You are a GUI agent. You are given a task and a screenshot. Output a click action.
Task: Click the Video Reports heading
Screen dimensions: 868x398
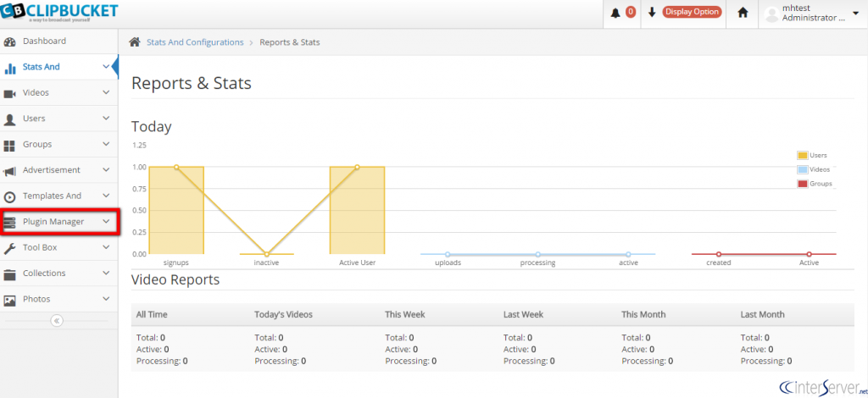(x=175, y=279)
